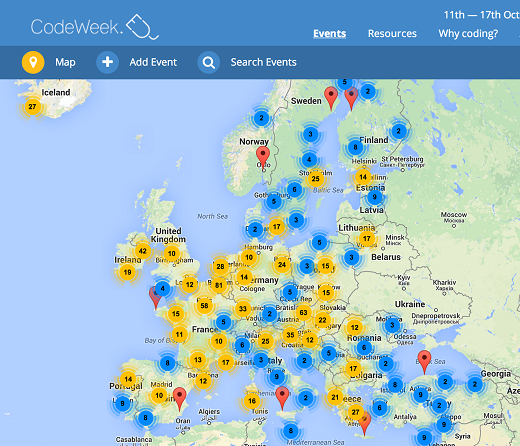Open the Germany cluster marked 33
Viewport: 520px width, 446px height.
243,309
